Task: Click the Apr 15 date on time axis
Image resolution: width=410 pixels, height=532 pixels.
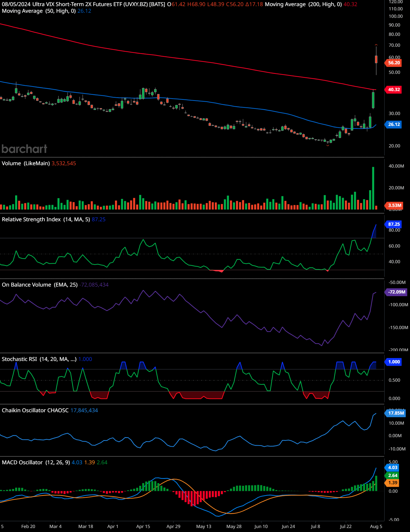Action: tap(143, 526)
